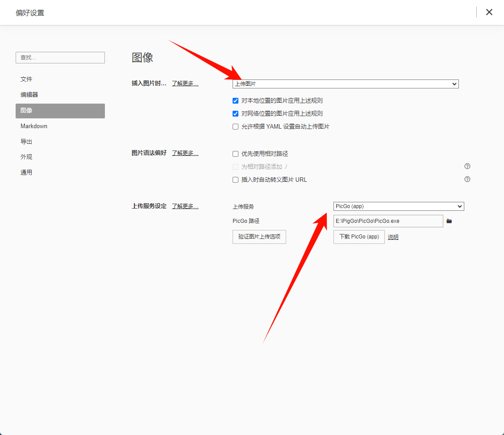Expand the PicGo (app) upload service dropdown
Viewport: 504px width, 435px height.
tap(399, 206)
